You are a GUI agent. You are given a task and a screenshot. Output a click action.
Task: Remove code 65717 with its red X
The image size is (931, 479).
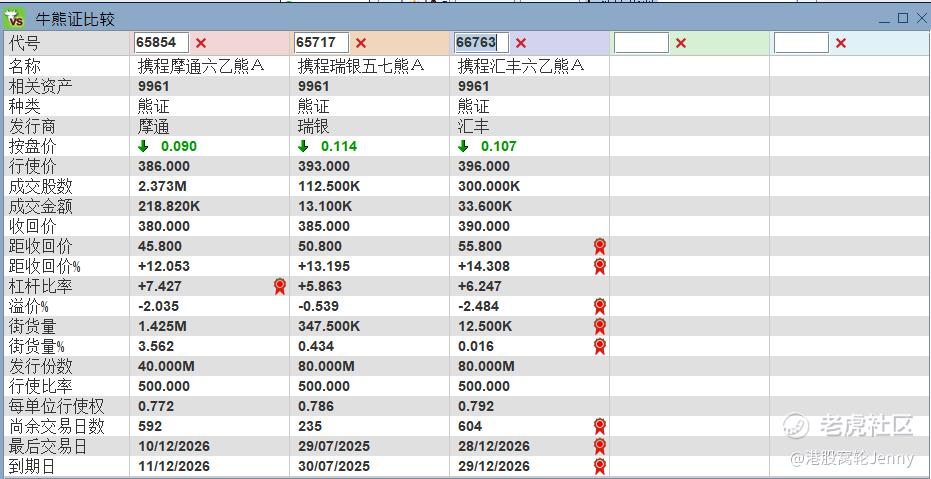tap(361, 43)
